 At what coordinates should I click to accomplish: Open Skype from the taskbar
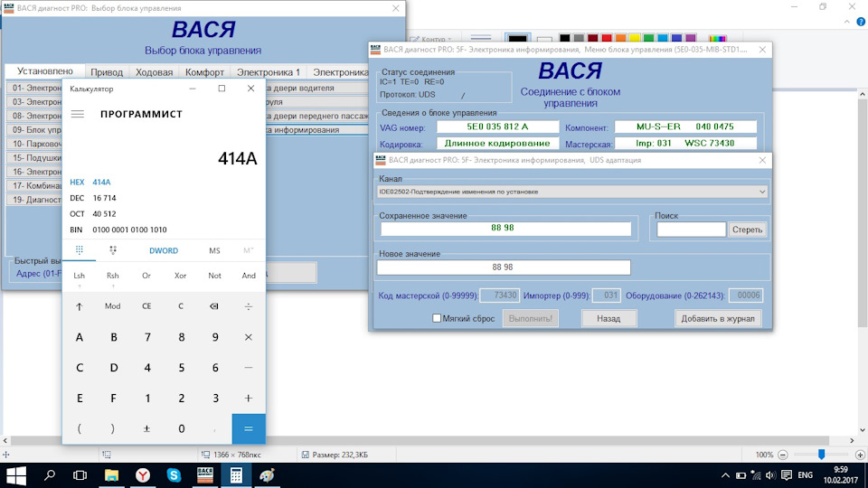point(174,475)
